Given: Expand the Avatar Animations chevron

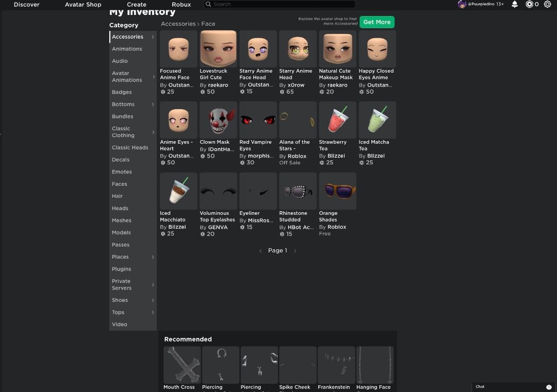Looking at the screenshot, I should [x=154, y=77].
